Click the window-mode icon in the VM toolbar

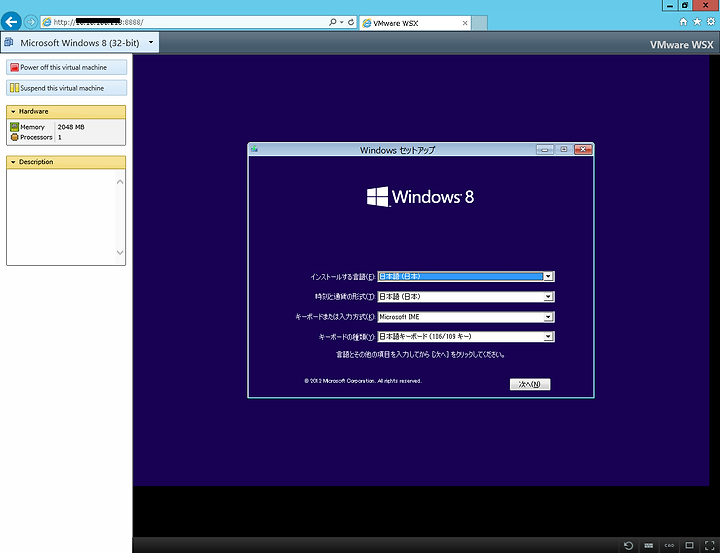[x=689, y=545]
